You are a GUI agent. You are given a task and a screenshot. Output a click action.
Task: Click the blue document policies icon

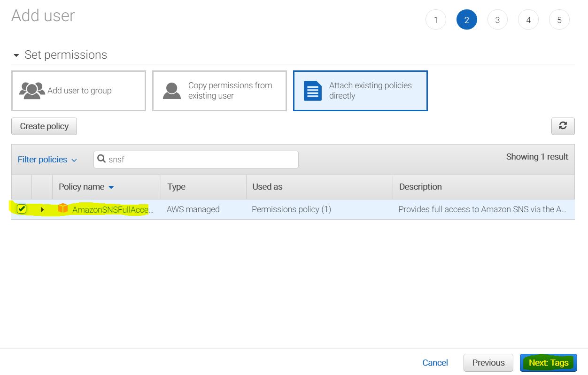pos(312,91)
